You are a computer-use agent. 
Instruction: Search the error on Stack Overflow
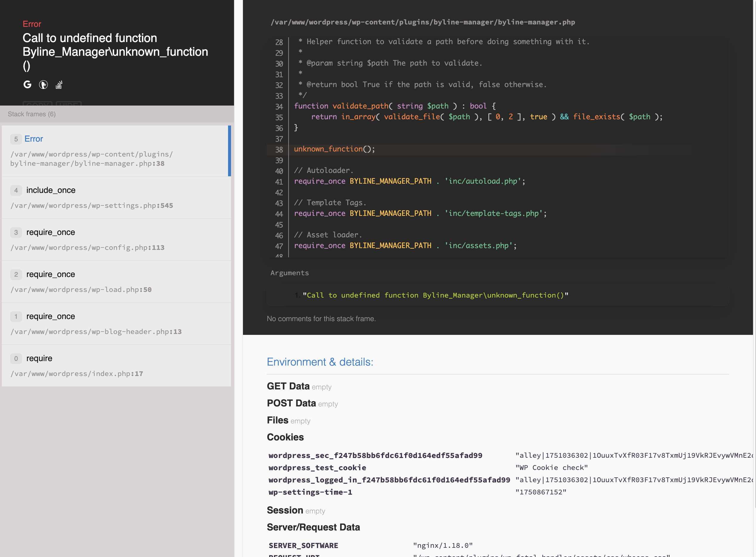(59, 84)
